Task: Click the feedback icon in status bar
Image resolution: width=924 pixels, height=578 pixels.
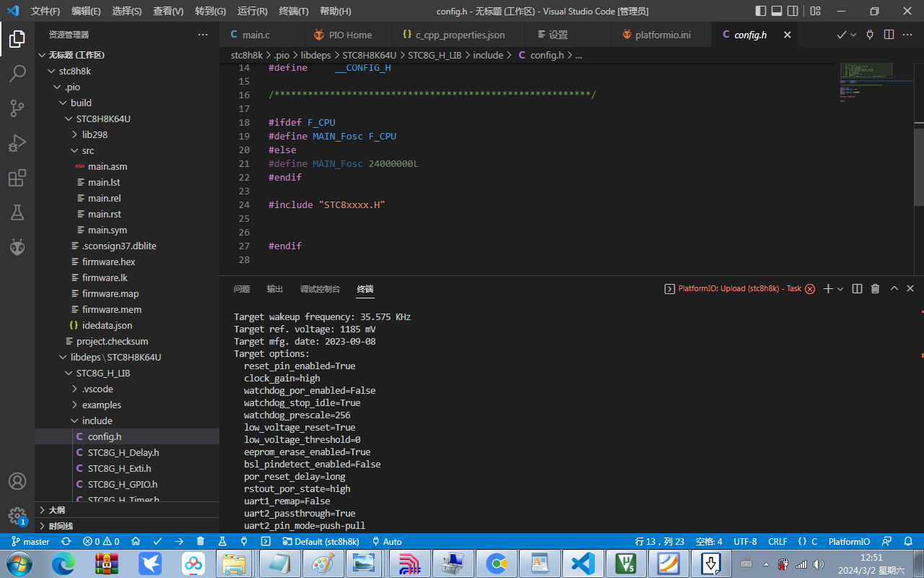Action: click(887, 541)
